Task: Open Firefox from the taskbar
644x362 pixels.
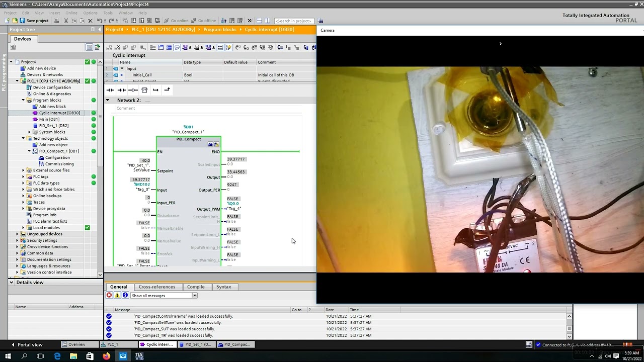Action: (x=106, y=356)
